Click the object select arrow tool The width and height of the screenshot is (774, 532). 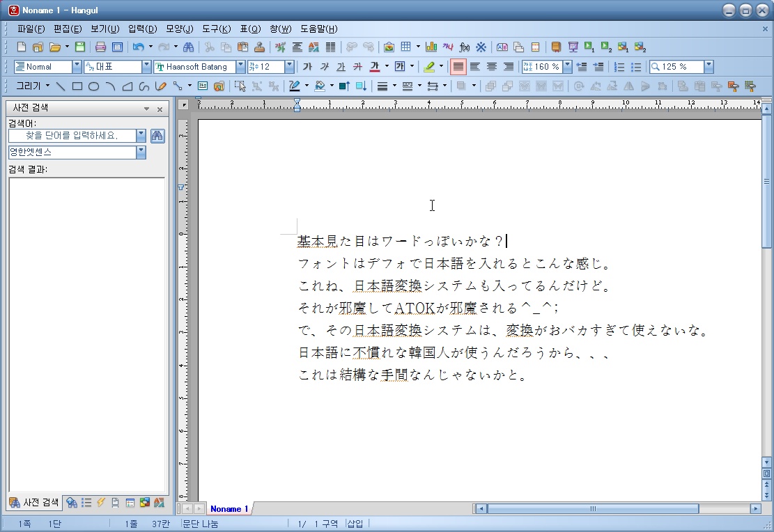coord(240,86)
